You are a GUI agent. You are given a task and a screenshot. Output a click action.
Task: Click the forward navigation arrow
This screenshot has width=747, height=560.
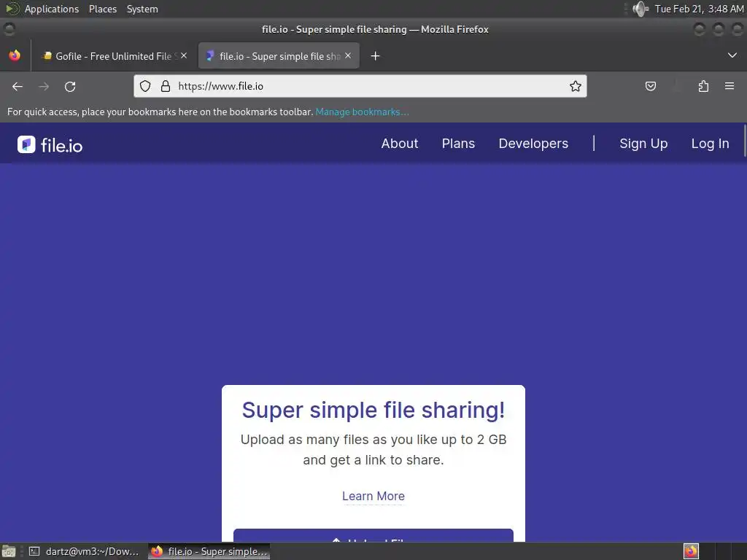pyautogui.click(x=44, y=87)
